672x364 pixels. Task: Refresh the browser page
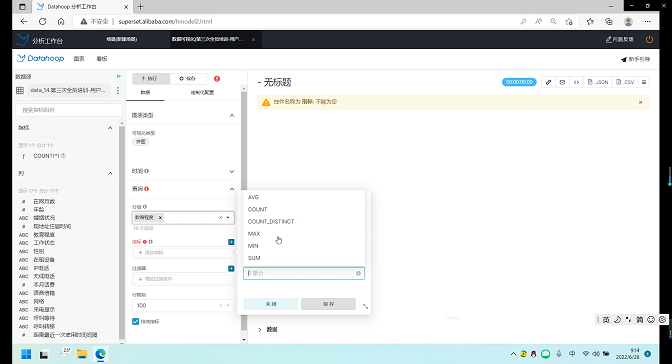click(x=42, y=21)
